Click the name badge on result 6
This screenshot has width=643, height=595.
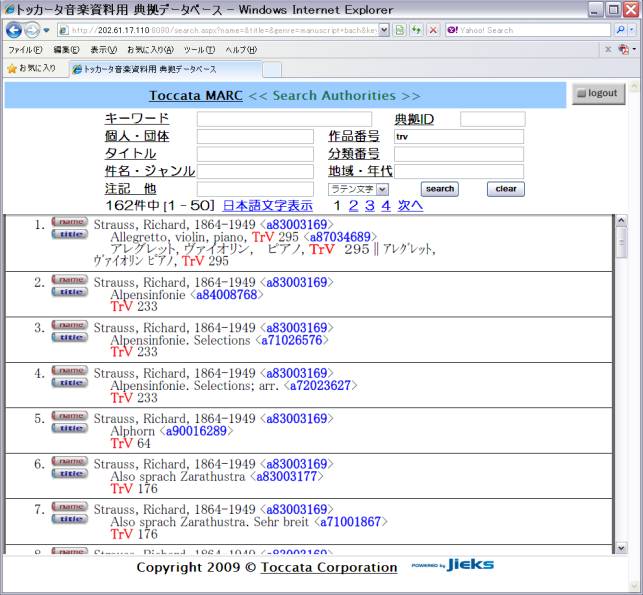point(70,461)
